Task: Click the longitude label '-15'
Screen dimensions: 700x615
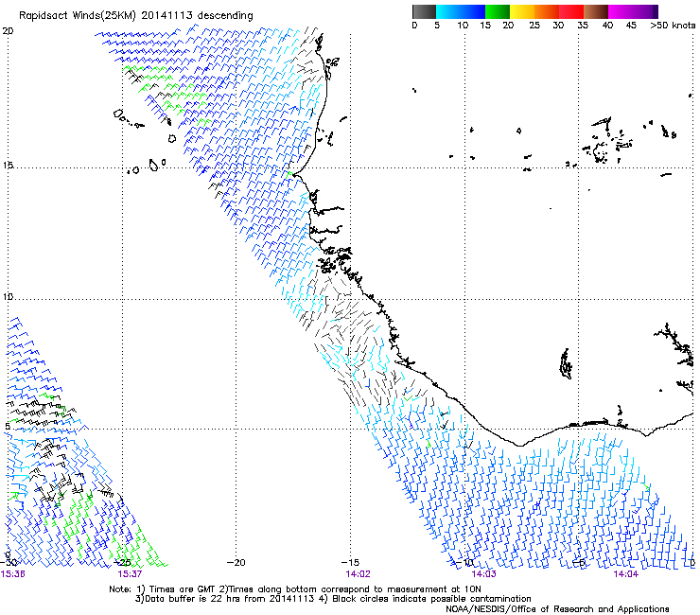Action: pyautogui.click(x=350, y=562)
